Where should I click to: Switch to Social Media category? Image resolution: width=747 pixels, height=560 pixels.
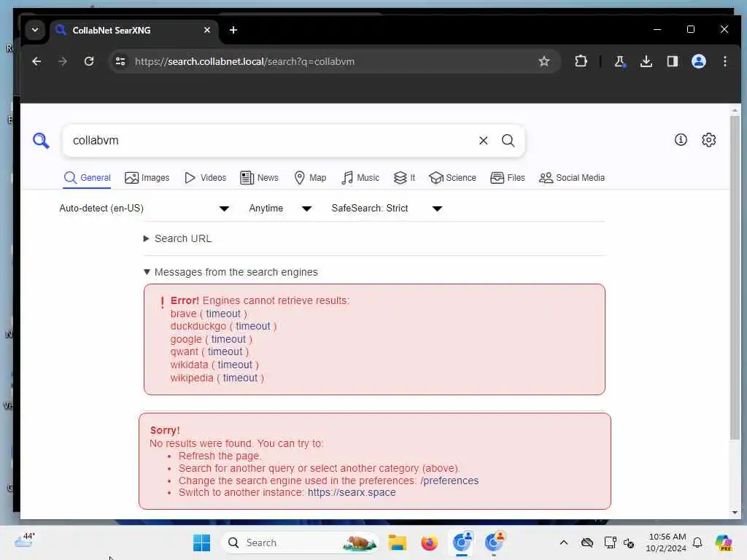click(x=572, y=178)
